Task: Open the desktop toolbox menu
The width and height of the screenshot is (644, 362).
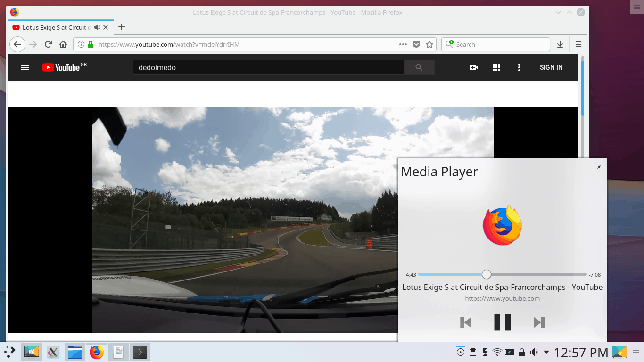Action: tap(636, 7)
